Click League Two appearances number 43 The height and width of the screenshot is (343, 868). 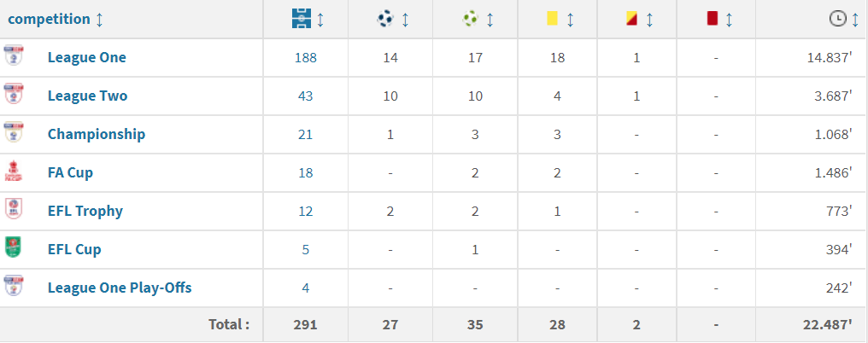pyautogui.click(x=305, y=96)
